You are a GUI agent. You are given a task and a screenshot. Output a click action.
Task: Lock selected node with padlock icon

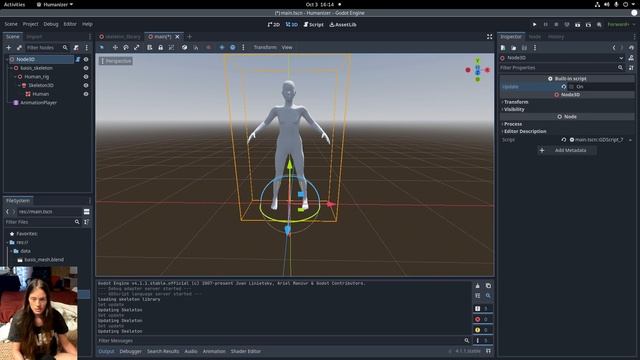[160, 47]
